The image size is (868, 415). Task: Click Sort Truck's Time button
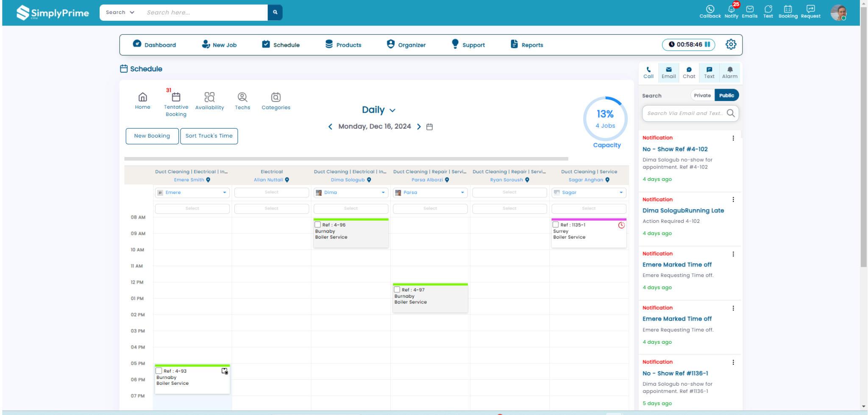[209, 136]
